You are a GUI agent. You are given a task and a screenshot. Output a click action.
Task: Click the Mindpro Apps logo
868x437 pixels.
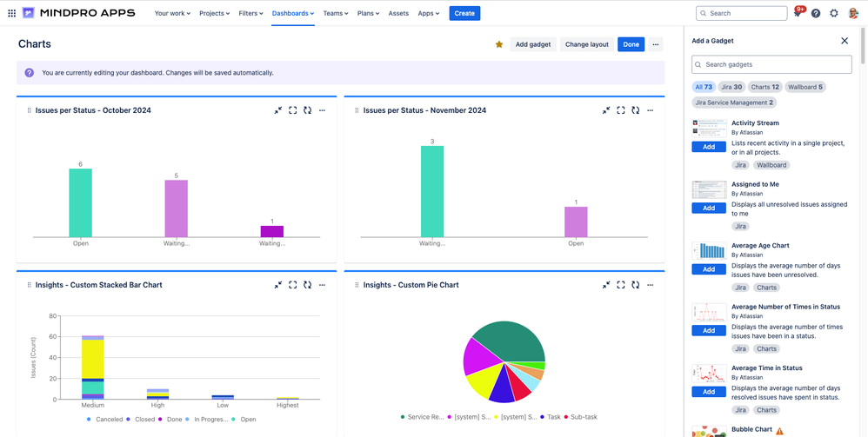click(x=78, y=13)
